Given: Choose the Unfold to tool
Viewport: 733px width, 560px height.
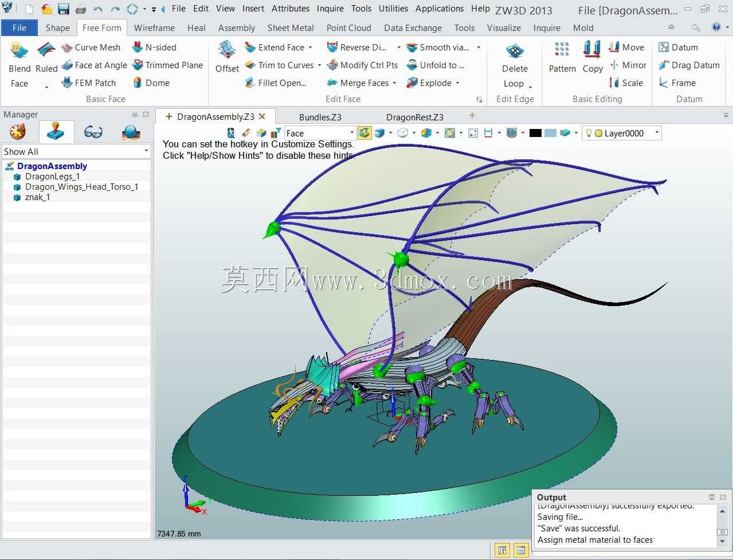Looking at the screenshot, I should pos(436,65).
